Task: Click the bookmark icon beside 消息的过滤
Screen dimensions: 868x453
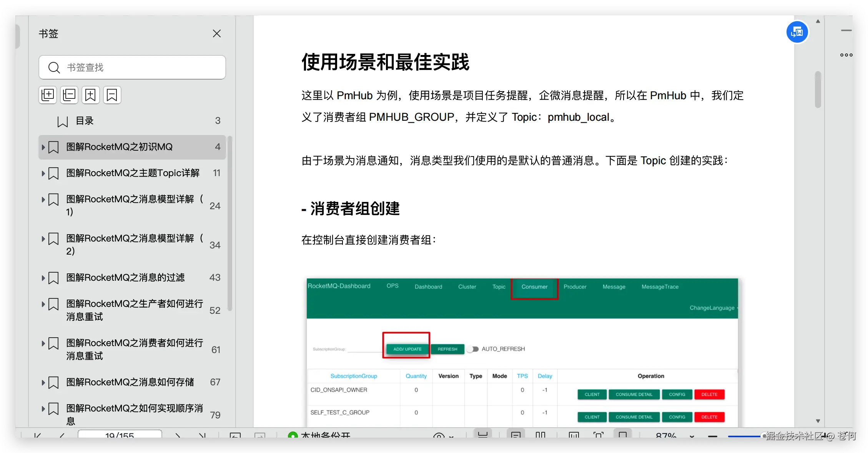Action: (x=53, y=278)
